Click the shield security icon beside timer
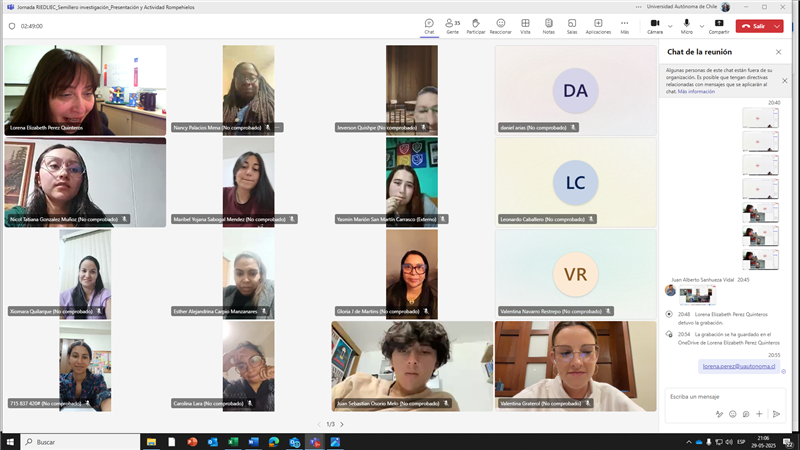 coord(12,26)
